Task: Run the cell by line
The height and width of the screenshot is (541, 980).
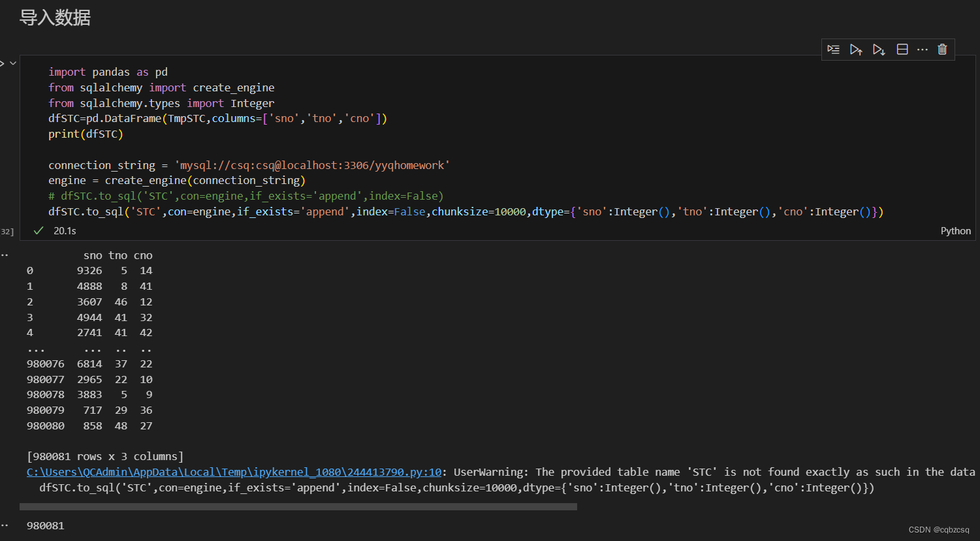Action: (x=833, y=49)
